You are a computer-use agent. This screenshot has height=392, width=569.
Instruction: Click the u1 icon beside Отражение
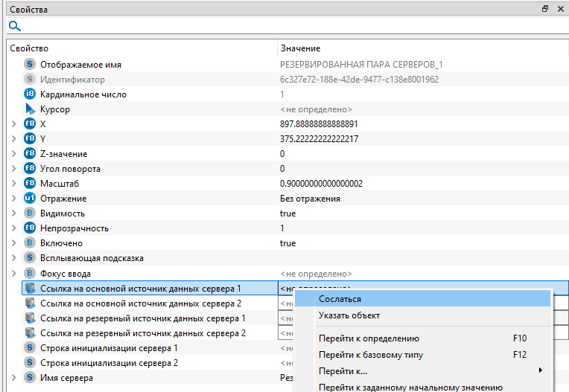(30, 199)
